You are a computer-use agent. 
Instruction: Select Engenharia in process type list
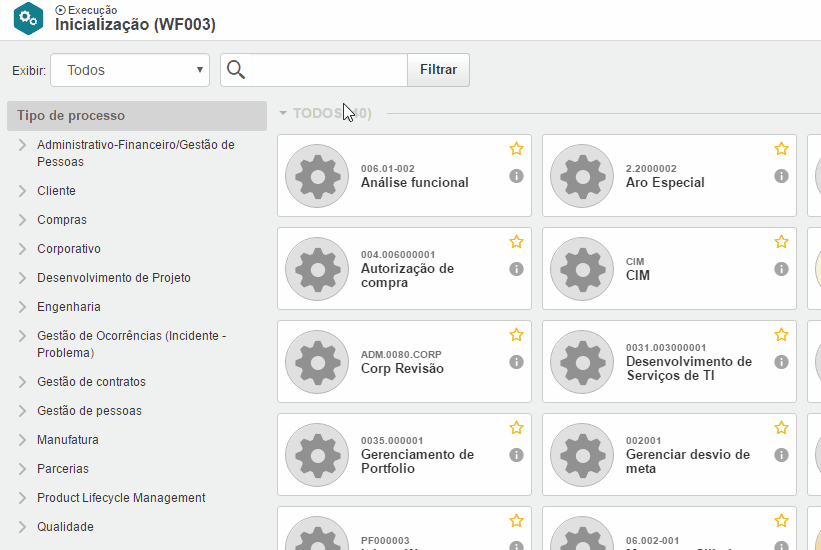[x=69, y=307]
